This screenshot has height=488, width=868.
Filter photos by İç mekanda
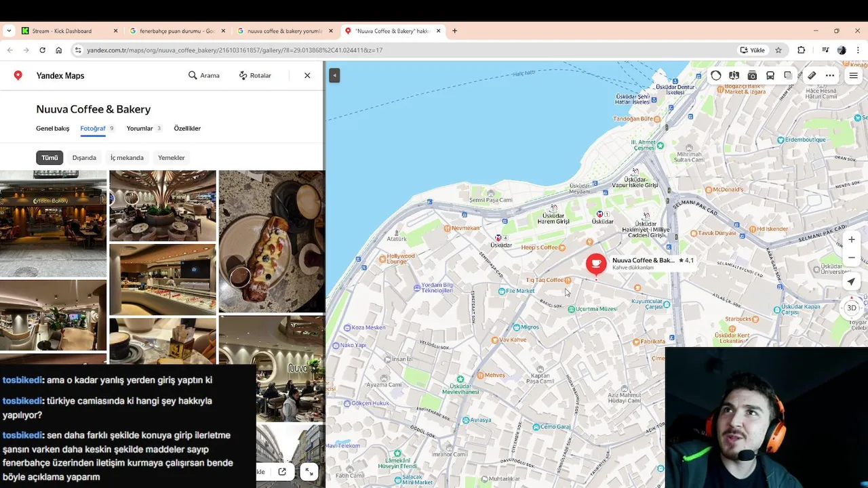tap(127, 157)
